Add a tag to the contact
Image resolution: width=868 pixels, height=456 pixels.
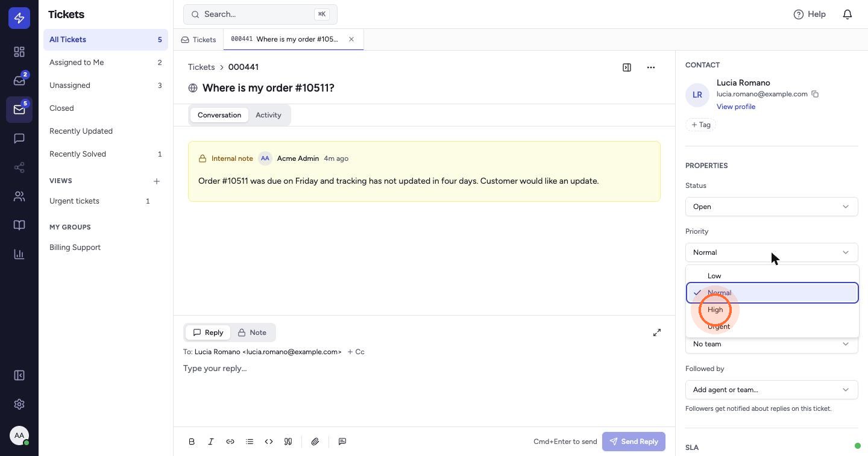pos(700,125)
